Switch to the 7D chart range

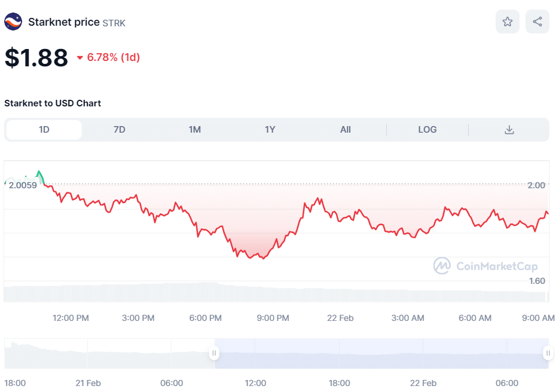point(120,130)
